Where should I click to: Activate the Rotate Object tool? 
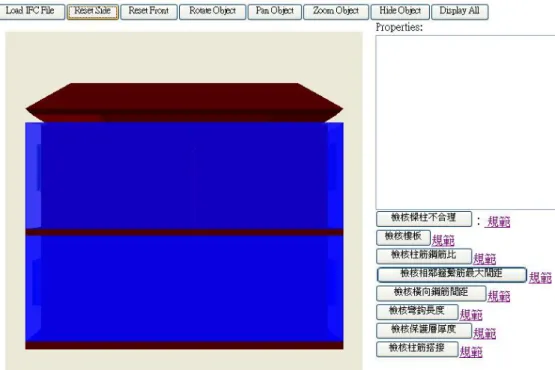click(x=212, y=11)
